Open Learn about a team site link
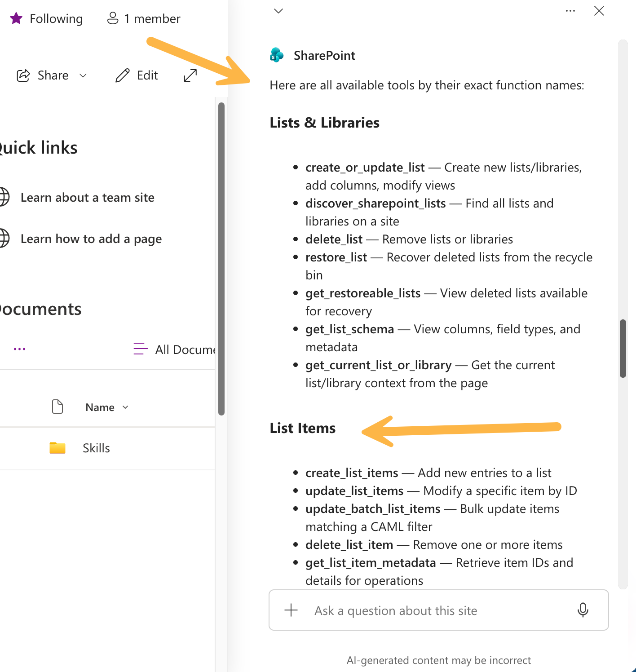This screenshot has width=636, height=672. point(88,198)
